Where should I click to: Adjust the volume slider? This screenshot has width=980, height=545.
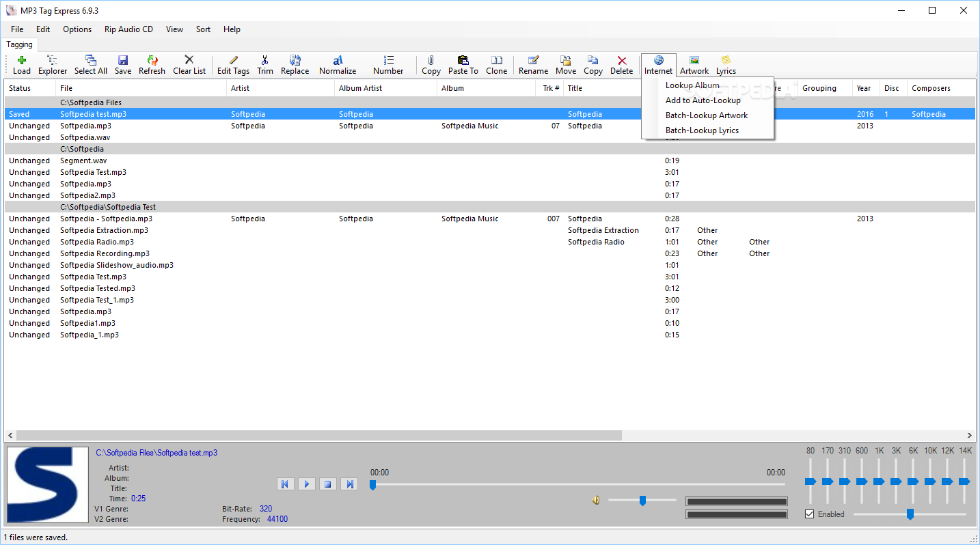pyautogui.click(x=642, y=501)
